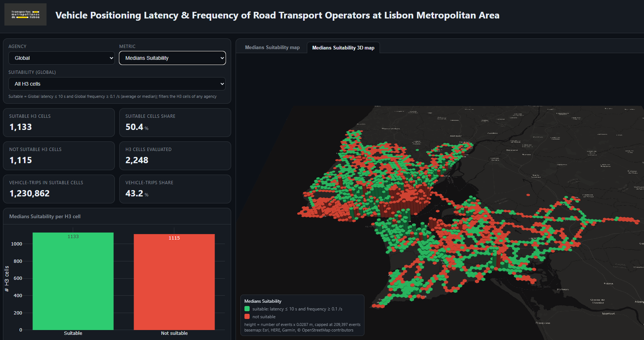This screenshot has height=340, width=644.
Task: Click the y-axis tick label 1000
Action: tap(17, 244)
